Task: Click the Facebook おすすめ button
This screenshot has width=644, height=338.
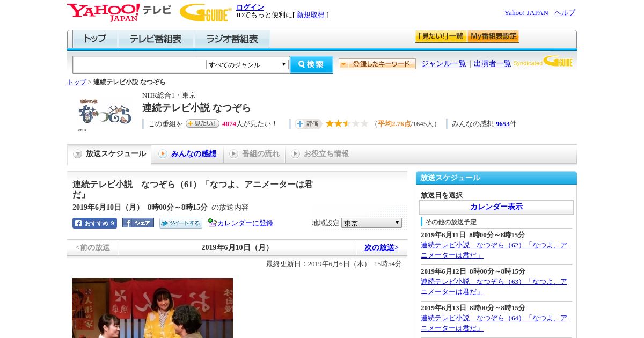Action: pos(94,223)
